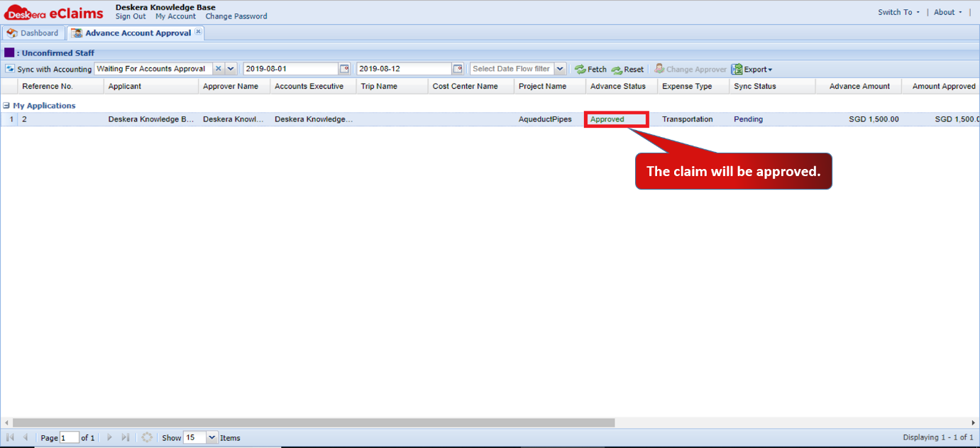Click the start date field 2019-08-01
Screen dimensions: 980x448
click(291, 69)
